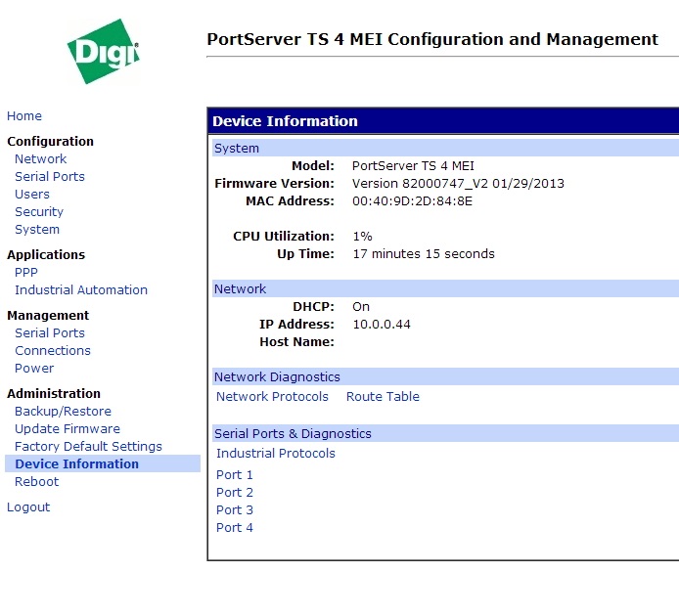The image size is (679, 616).
Task: Click the CPU utilization value 1%
Action: click(362, 237)
